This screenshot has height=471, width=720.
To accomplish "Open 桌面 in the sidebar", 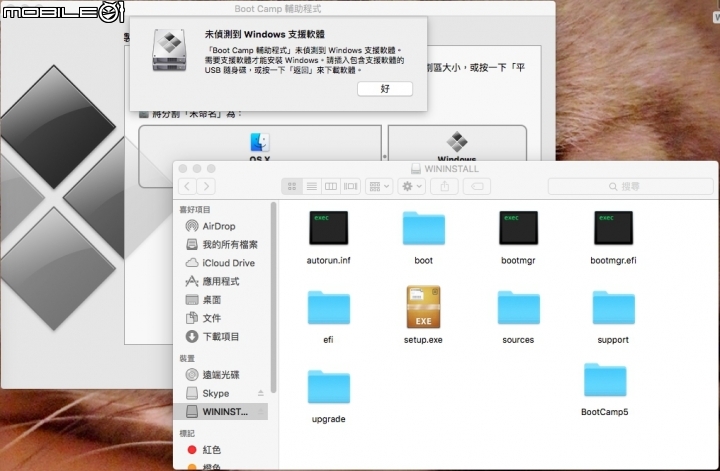I will click(x=222, y=299).
